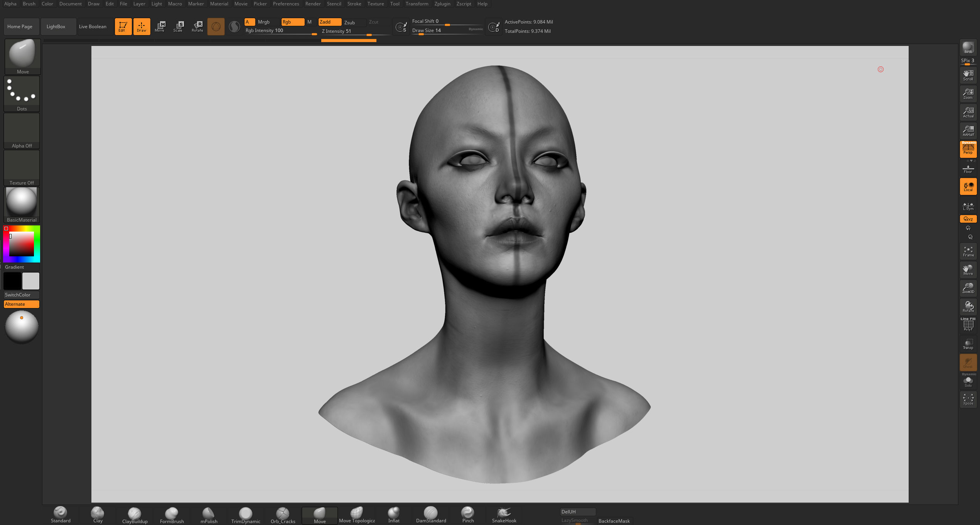The width and height of the screenshot is (980, 525).
Task: Click the Move mode icon in top shelf
Action: click(160, 26)
